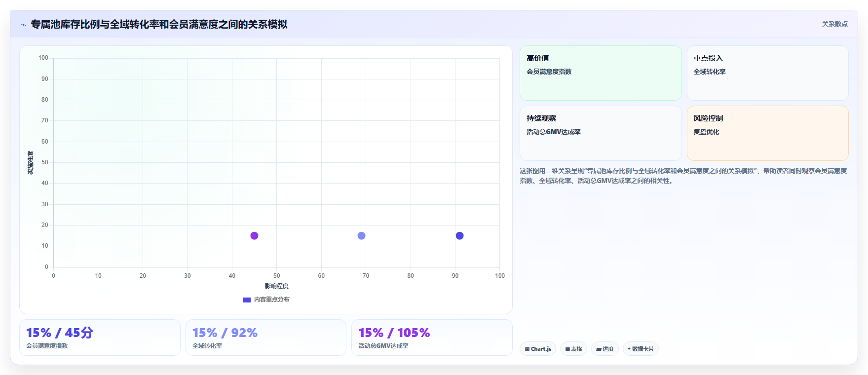Image resolution: width=868 pixels, height=375 pixels.
Task: Click the purple scatter point near 45
Action: (254, 236)
